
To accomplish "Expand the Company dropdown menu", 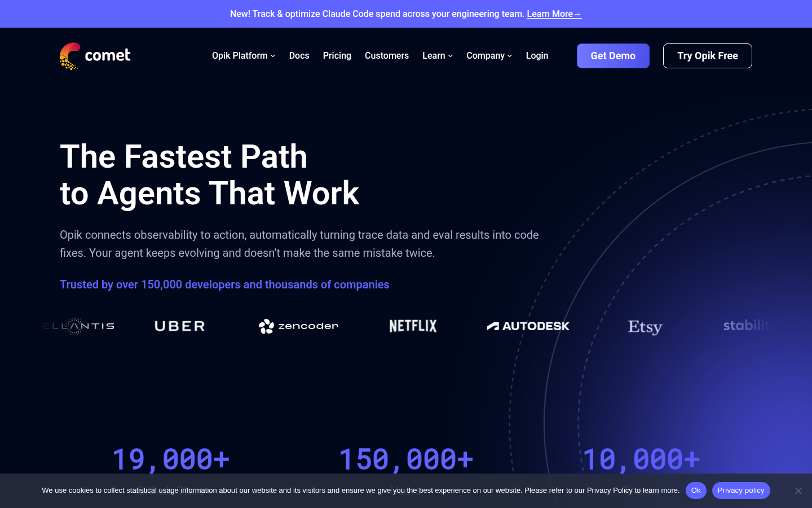I will [489, 56].
